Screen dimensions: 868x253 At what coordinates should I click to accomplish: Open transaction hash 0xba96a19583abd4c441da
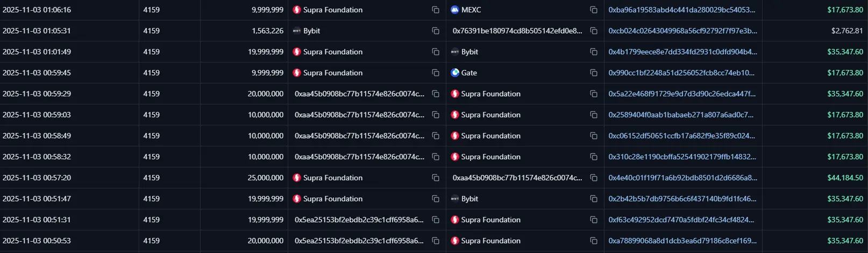pyautogui.click(x=681, y=10)
